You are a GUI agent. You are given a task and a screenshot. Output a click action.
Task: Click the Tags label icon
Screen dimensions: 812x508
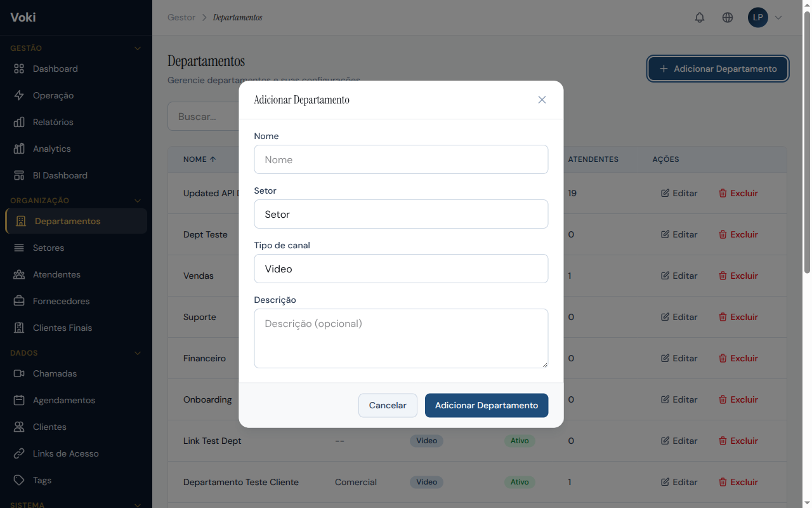19,480
